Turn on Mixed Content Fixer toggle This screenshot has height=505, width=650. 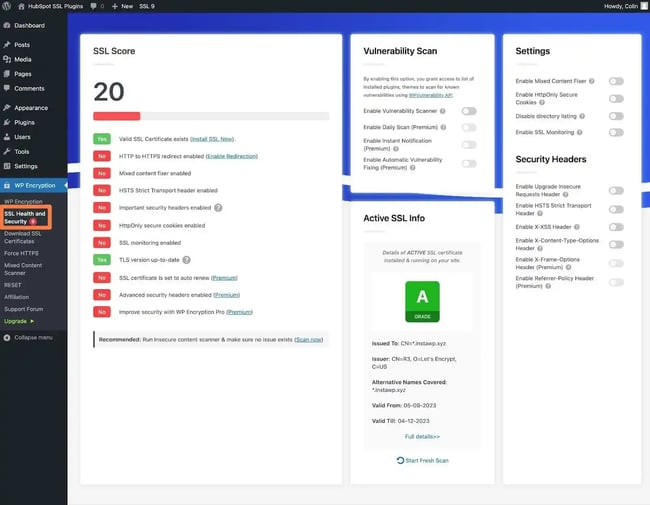pyautogui.click(x=616, y=81)
